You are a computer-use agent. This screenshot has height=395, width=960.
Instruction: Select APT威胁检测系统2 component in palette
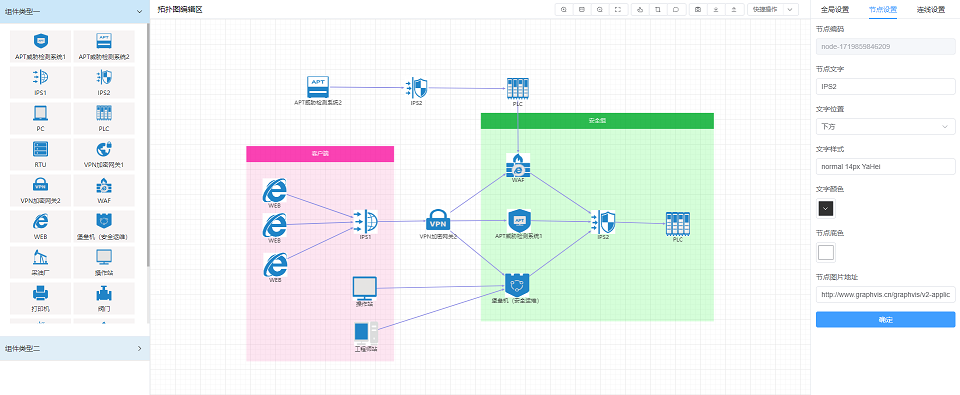tap(104, 47)
